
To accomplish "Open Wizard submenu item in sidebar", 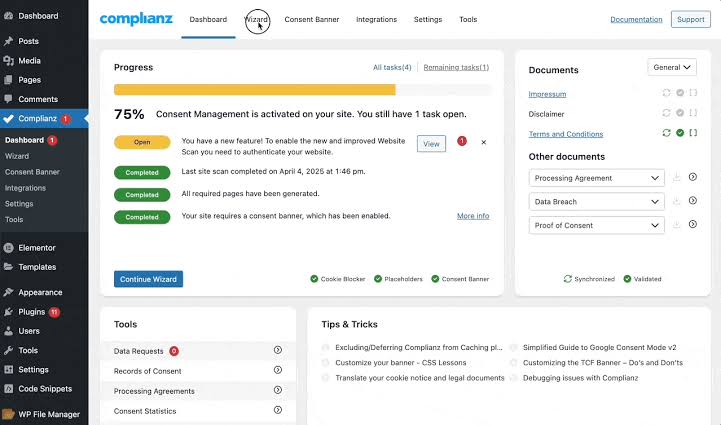I will pos(17,156).
